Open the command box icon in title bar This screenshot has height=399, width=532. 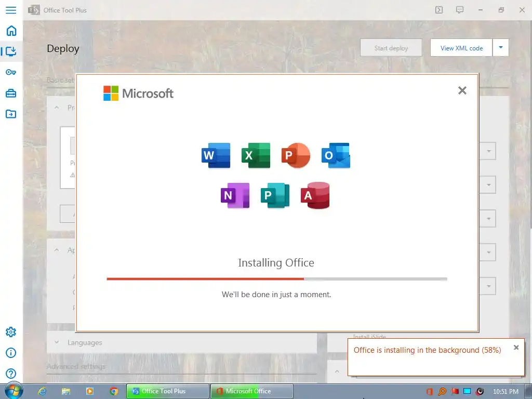(439, 10)
